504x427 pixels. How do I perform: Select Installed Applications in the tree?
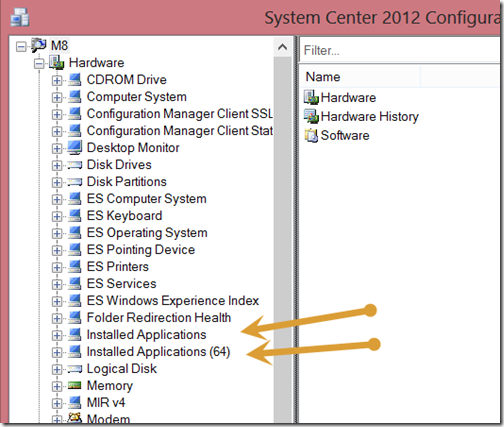(x=146, y=334)
